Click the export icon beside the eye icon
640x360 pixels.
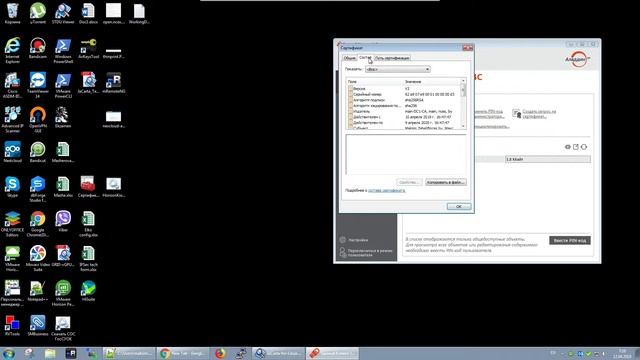[x=576, y=147]
